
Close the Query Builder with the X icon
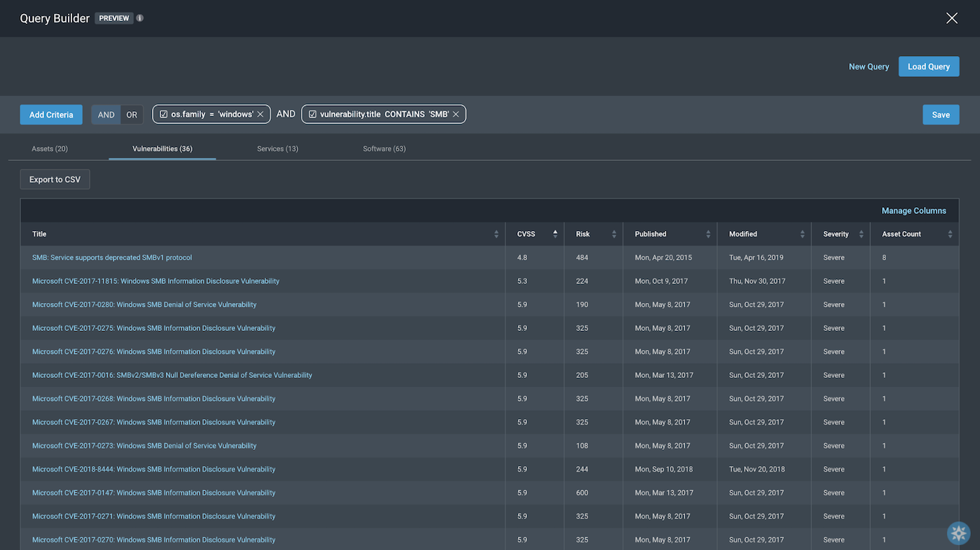click(951, 18)
